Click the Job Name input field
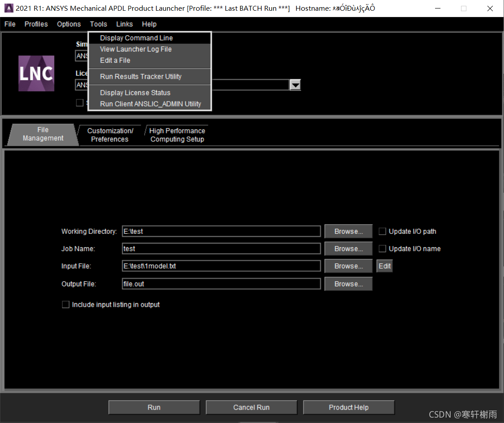This screenshot has height=423, width=504. 221,249
